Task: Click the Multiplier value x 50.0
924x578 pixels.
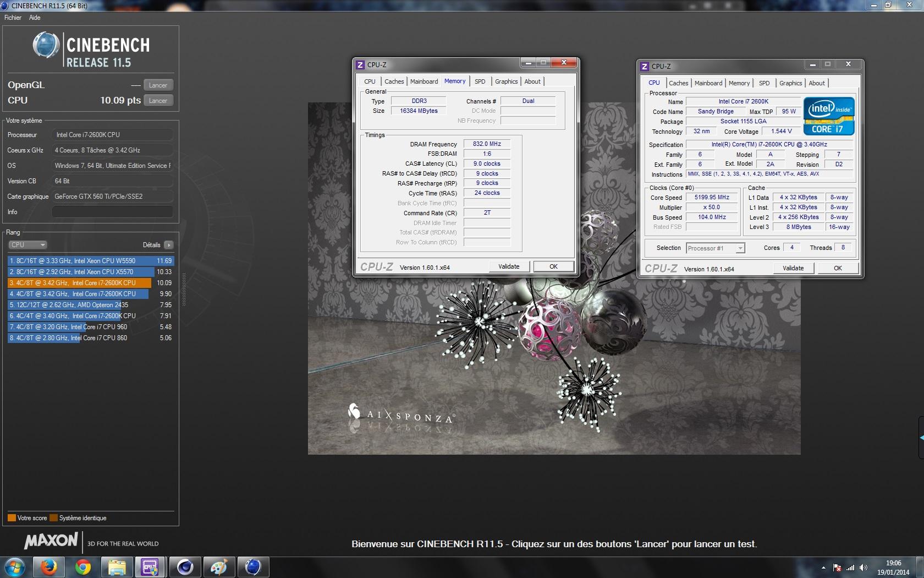Action: (712, 207)
